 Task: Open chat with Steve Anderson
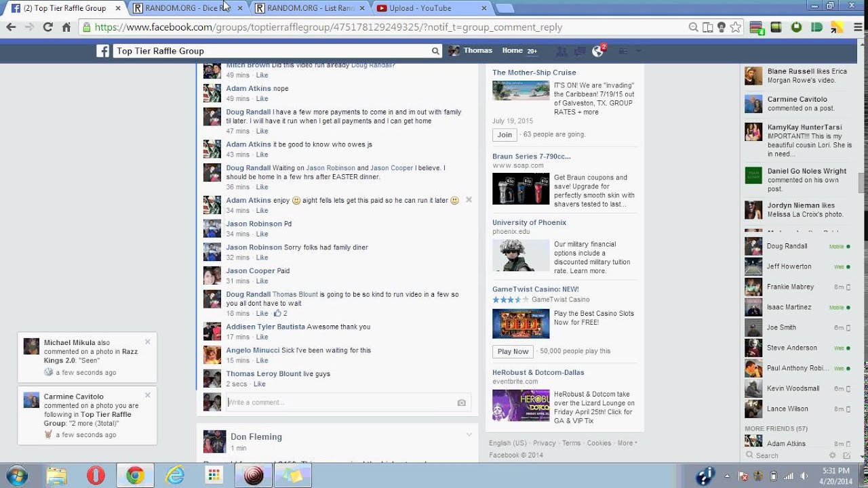pos(797,348)
